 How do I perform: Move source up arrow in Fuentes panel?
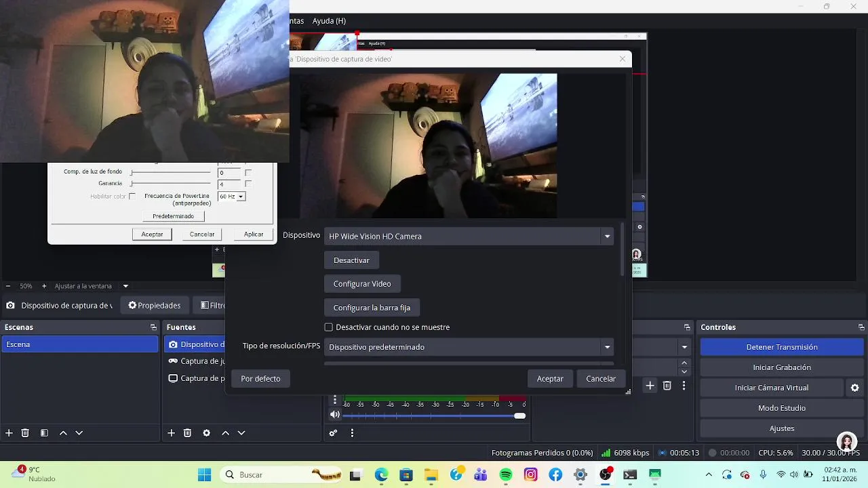[x=225, y=433]
